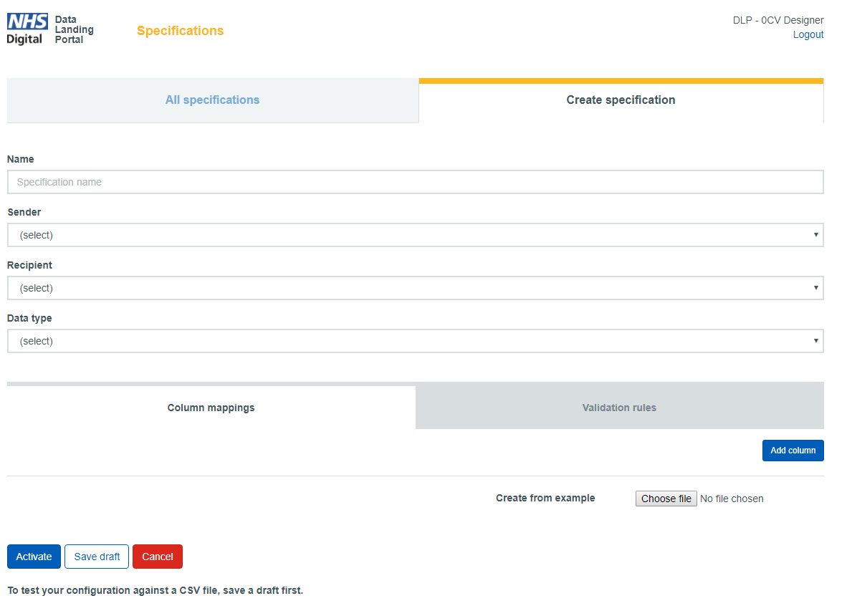The width and height of the screenshot is (852, 616).
Task: Click the Recipient field label
Action: 29,265
